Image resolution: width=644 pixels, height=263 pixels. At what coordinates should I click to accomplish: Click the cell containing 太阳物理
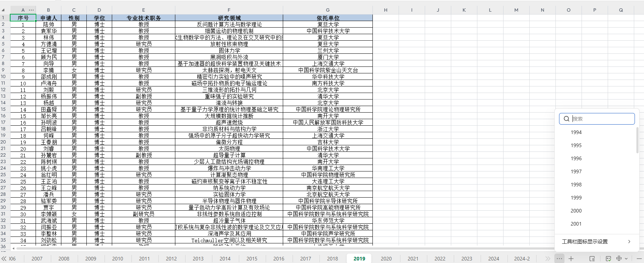click(229, 149)
